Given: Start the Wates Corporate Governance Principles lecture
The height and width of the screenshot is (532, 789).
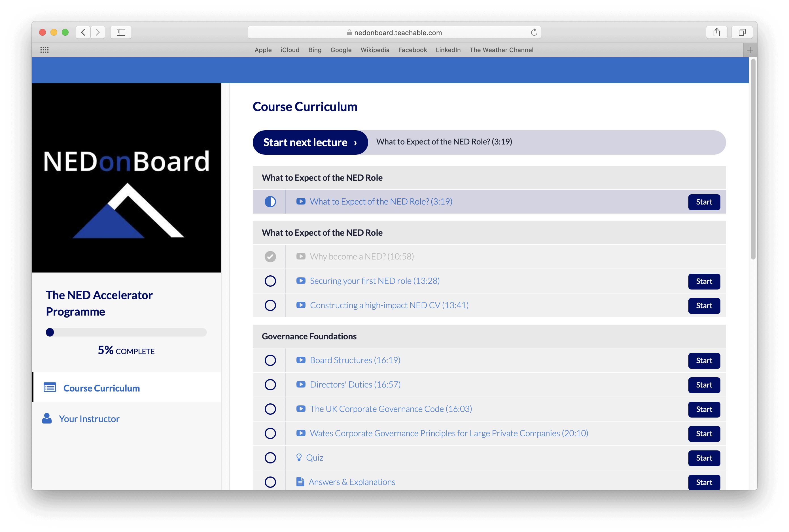Looking at the screenshot, I should coord(704,434).
